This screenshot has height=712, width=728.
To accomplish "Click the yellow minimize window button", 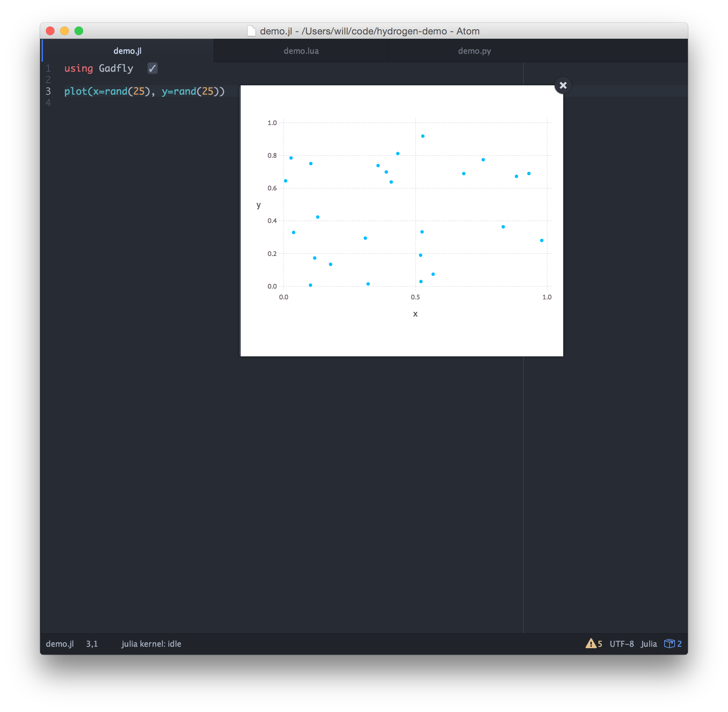I will (x=64, y=31).
